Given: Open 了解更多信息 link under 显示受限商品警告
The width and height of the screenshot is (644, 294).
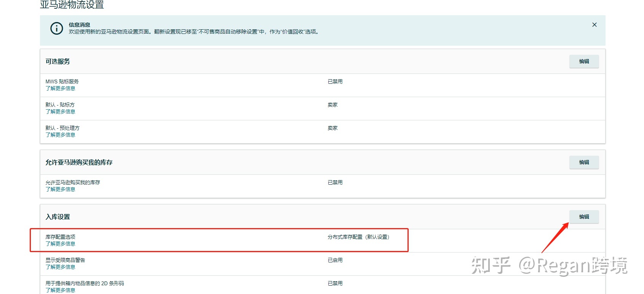Looking at the screenshot, I should click(x=60, y=267).
